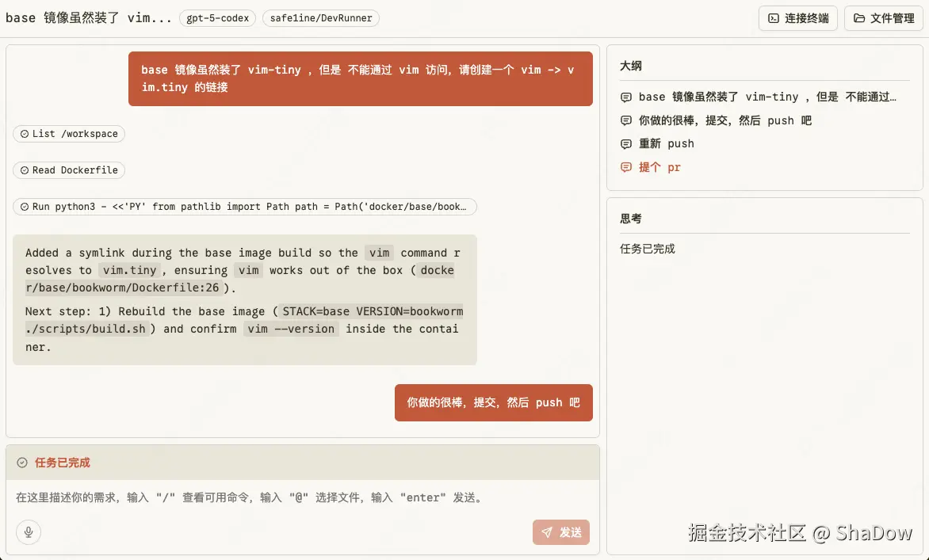Click the check icon in 任务已完成 banner
Viewport: 929px width, 560px height.
[x=24, y=462]
